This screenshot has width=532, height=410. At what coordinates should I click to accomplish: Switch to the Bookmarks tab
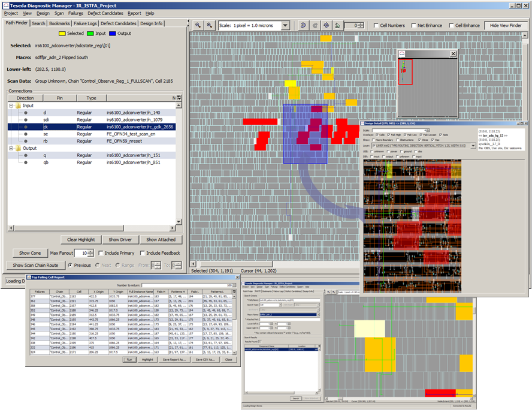(61, 23)
